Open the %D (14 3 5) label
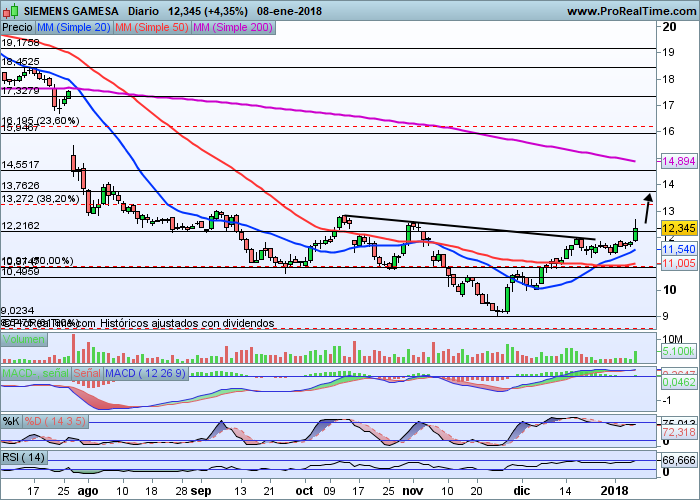The height and width of the screenshot is (500, 700). (x=54, y=419)
